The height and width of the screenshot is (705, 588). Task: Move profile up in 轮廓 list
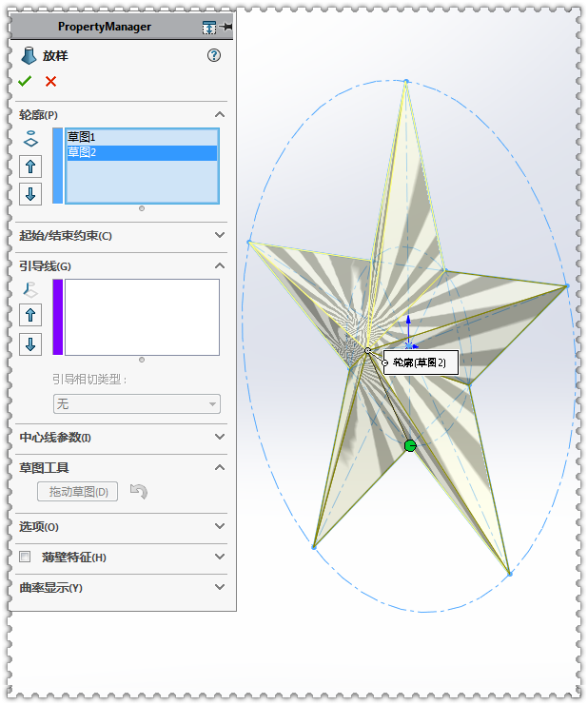pos(30,166)
